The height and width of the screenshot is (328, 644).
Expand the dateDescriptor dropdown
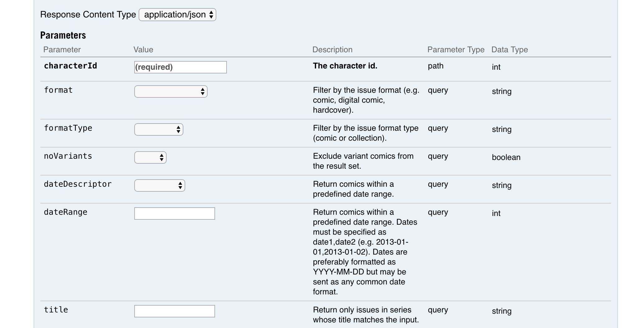pyautogui.click(x=159, y=185)
